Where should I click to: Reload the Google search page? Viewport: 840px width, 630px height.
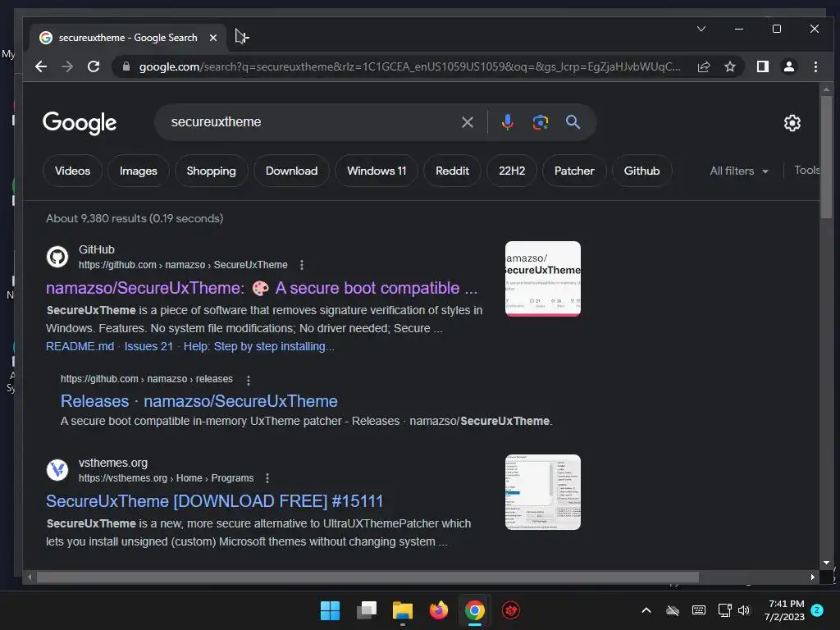[x=94, y=66]
